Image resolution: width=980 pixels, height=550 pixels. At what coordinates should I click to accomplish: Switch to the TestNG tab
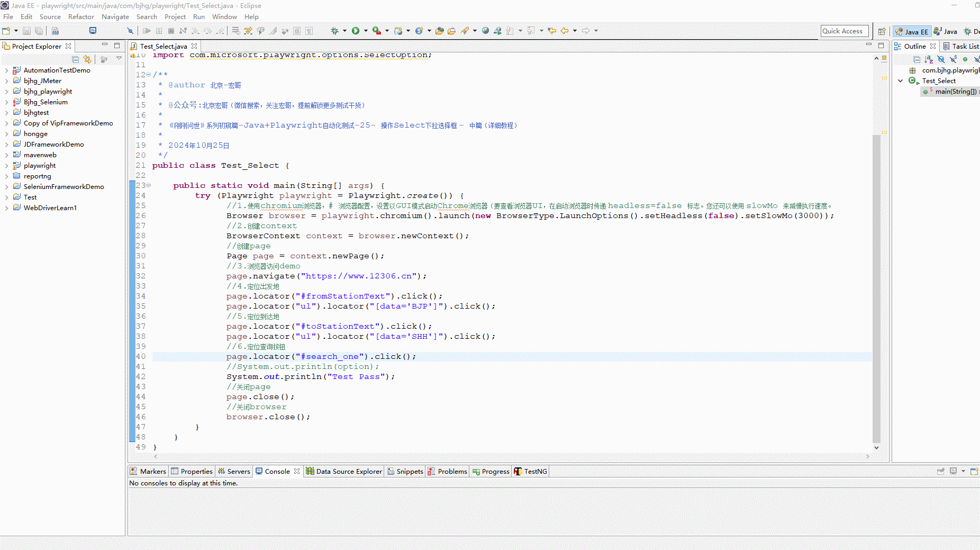coord(530,471)
